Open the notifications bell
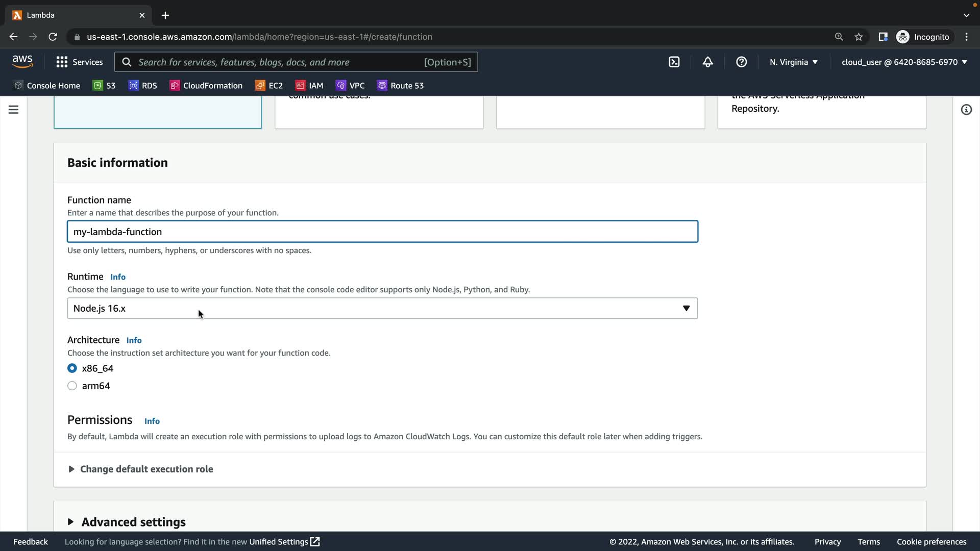 coord(707,62)
